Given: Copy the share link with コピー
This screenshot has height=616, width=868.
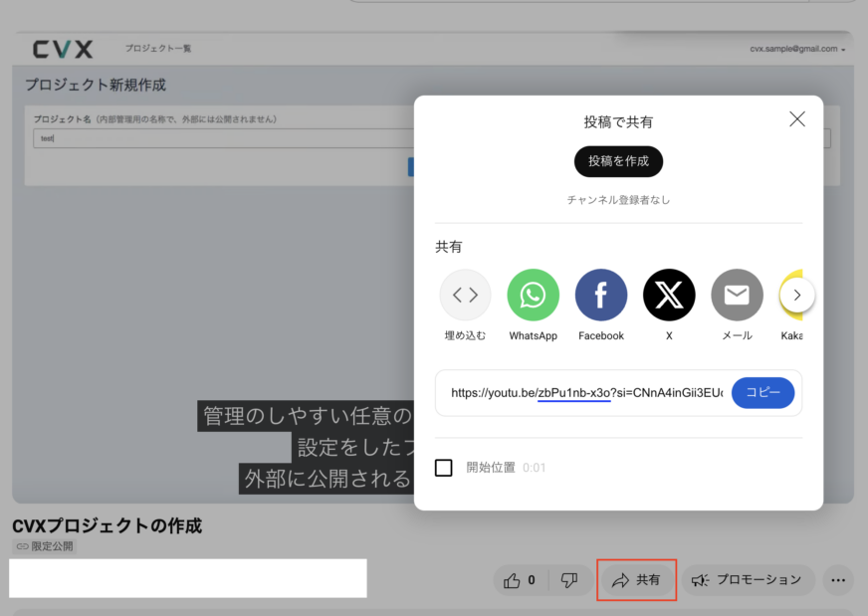Looking at the screenshot, I should tap(762, 393).
